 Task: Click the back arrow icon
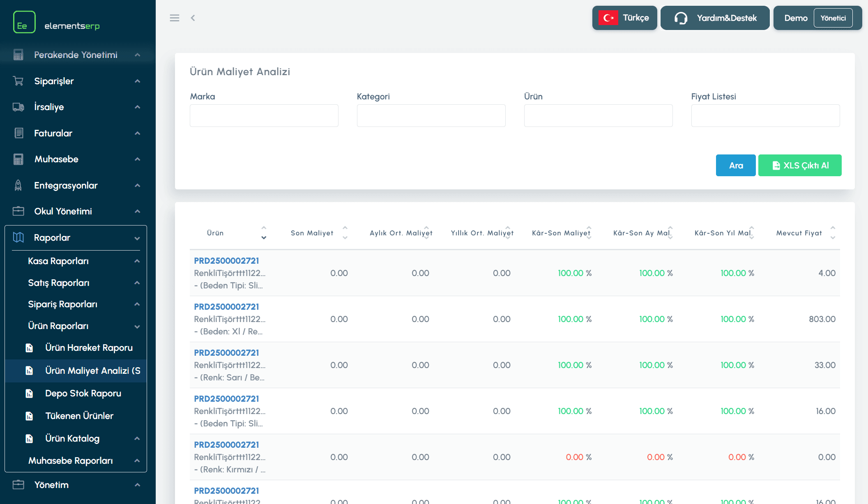193,18
